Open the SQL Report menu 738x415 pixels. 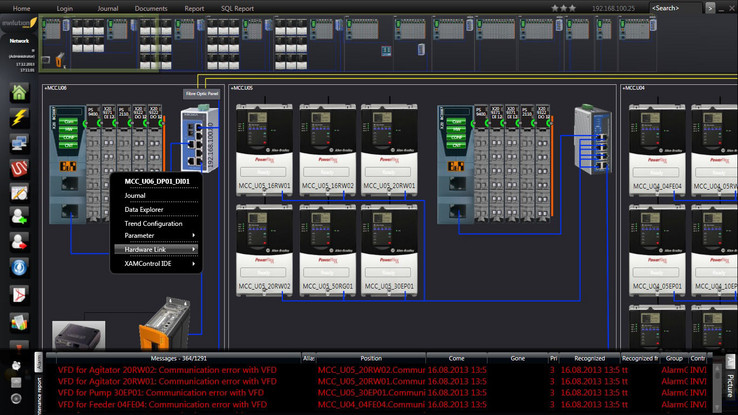point(237,8)
